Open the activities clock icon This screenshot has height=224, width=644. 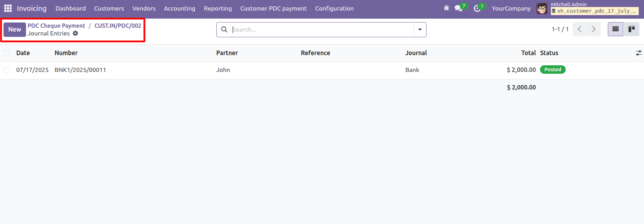477,8
